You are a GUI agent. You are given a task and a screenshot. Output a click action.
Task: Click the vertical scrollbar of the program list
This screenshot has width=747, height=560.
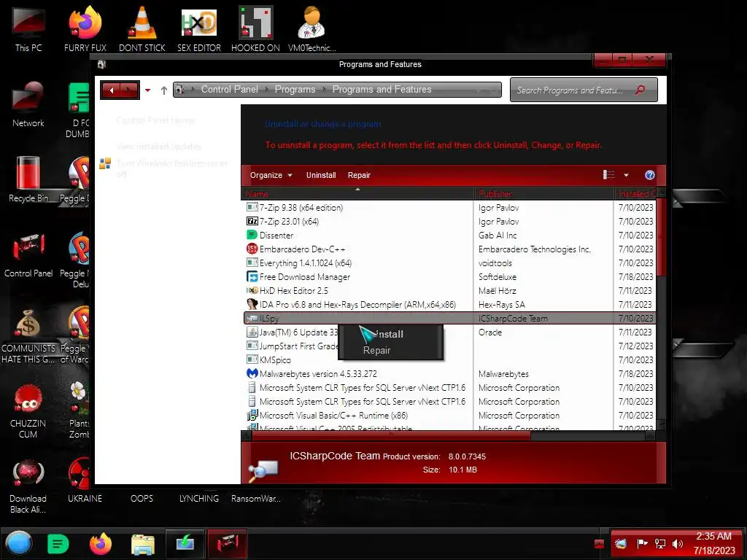point(661,236)
